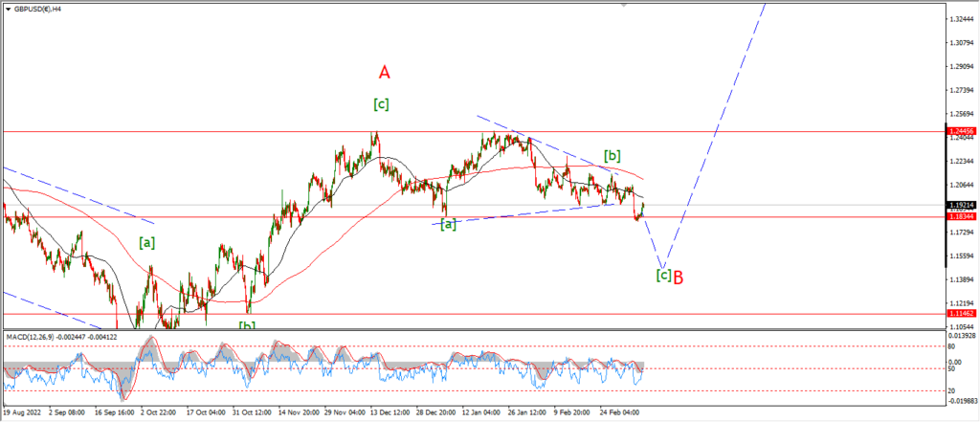980x422 pixels.
Task: Click the MACD 20 level marker
Action: click(953, 390)
